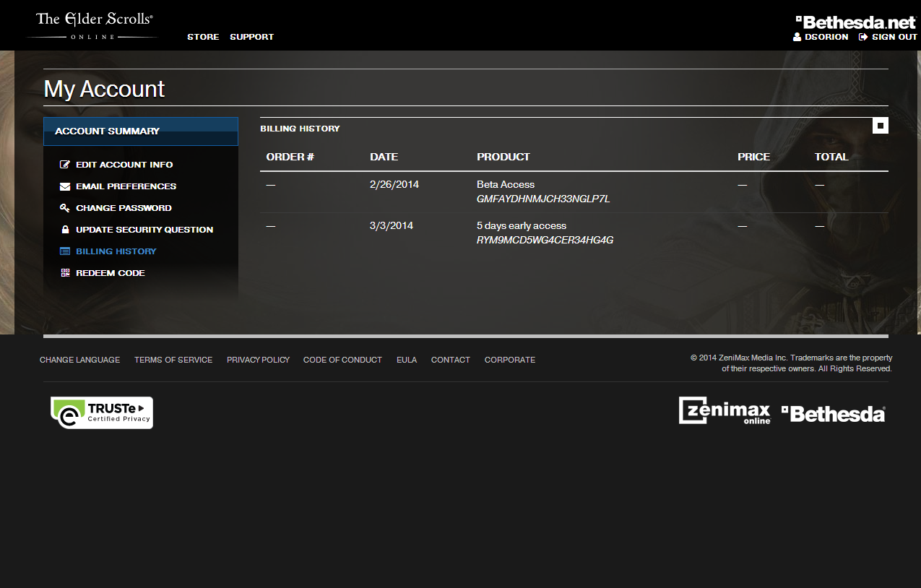Open Edit Account Info
Viewport: 921px width, 588px height.
[124, 165]
